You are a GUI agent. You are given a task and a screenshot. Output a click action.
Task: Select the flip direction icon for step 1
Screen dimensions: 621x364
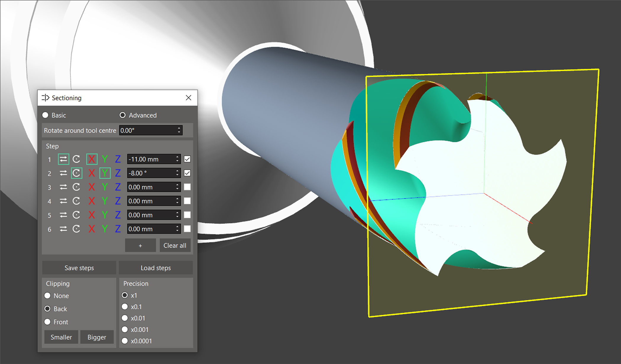tap(63, 159)
